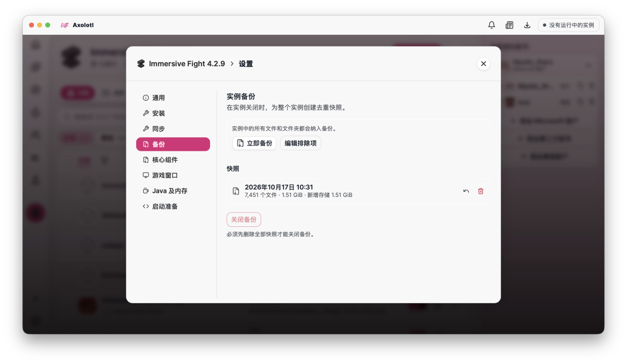Click the snapshot date 2026年10月17日 10:31

pos(279,187)
